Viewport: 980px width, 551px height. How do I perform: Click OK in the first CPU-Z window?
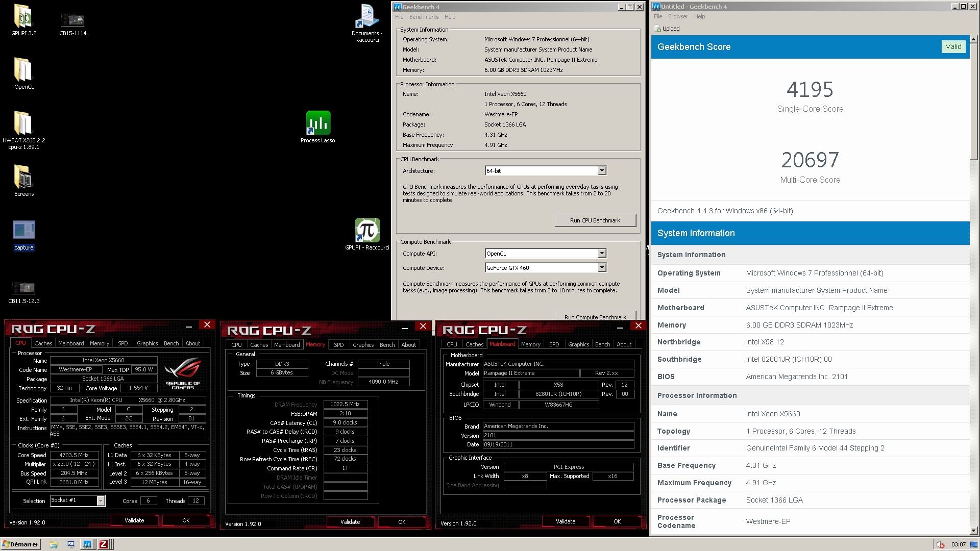point(186,520)
